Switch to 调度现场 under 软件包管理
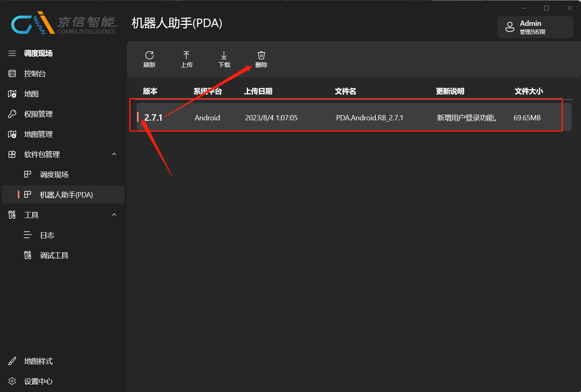Viewport: 581px width, 392px height. [x=54, y=174]
